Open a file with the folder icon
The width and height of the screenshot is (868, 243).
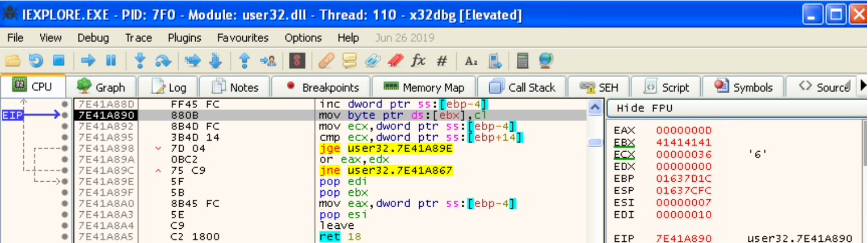[x=13, y=60]
